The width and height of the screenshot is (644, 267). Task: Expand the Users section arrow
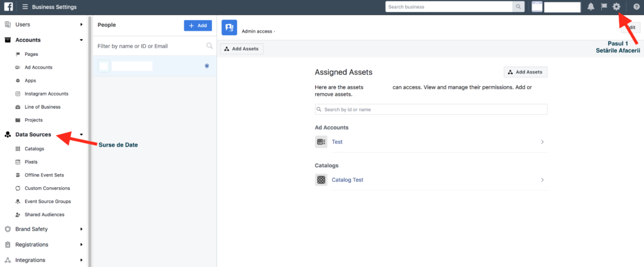coord(81,25)
